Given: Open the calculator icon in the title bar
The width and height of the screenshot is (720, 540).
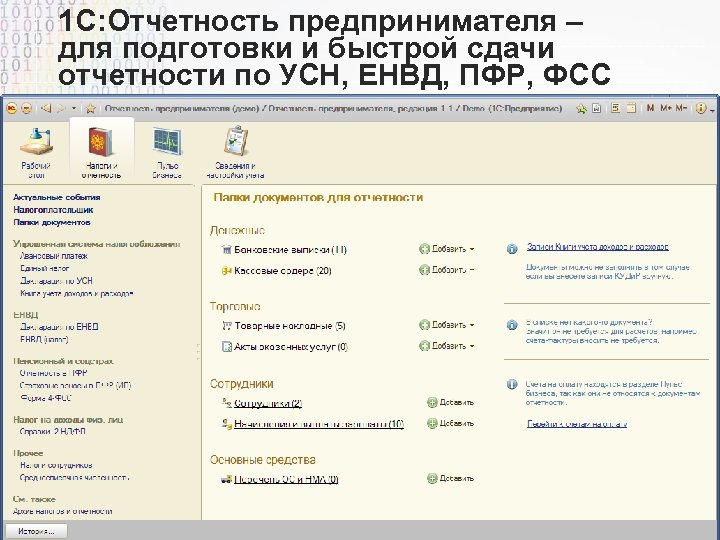Looking at the screenshot, I should 615,109.
